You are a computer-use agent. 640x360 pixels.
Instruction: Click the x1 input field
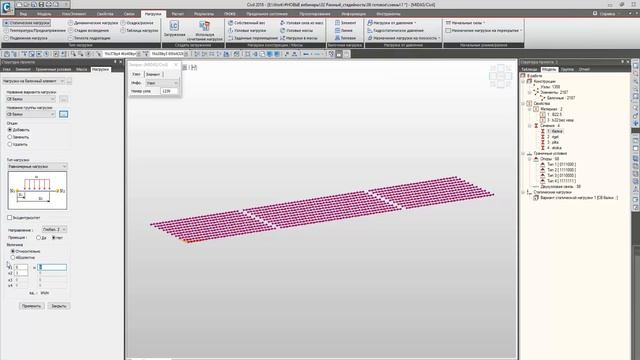pos(21,267)
